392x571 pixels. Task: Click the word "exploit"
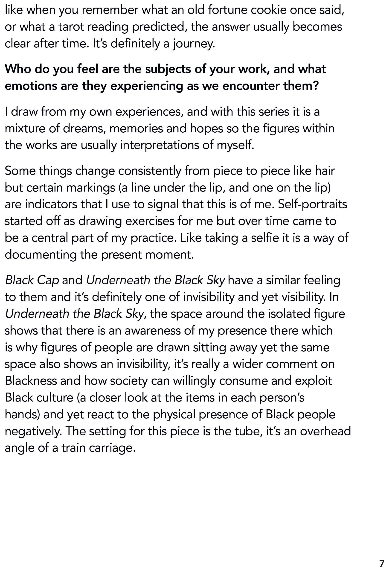tap(314, 381)
